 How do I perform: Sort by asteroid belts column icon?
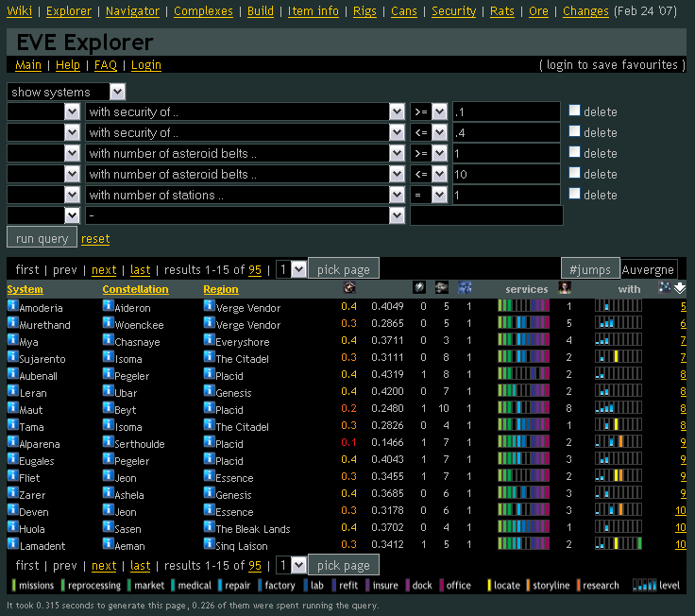coord(441,288)
